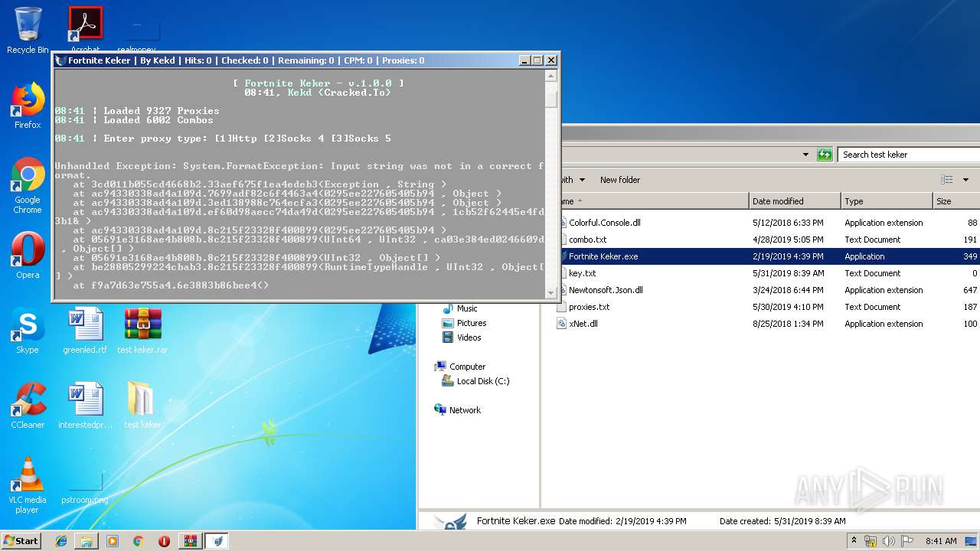Click New folder in Explorer toolbar
This screenshot has width=980, height=551.
tap(620, 180)
